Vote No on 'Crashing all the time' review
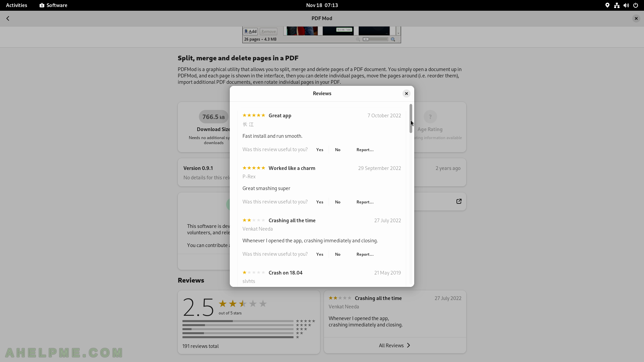Image resolution: width=644 pixels, height=362 pixels. (x=338, y=254)
